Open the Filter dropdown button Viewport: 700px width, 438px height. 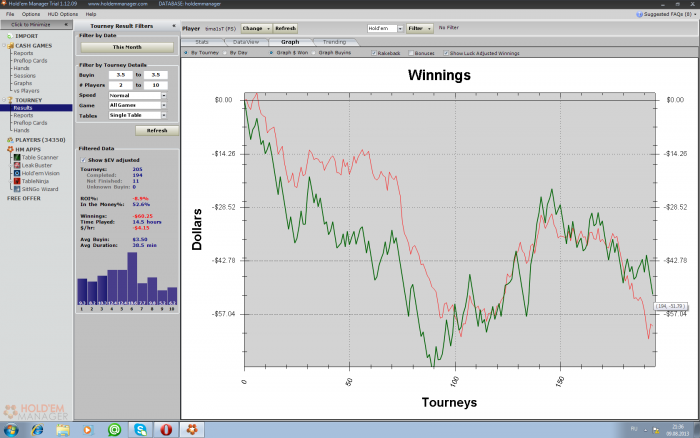[x=420, y=28]
